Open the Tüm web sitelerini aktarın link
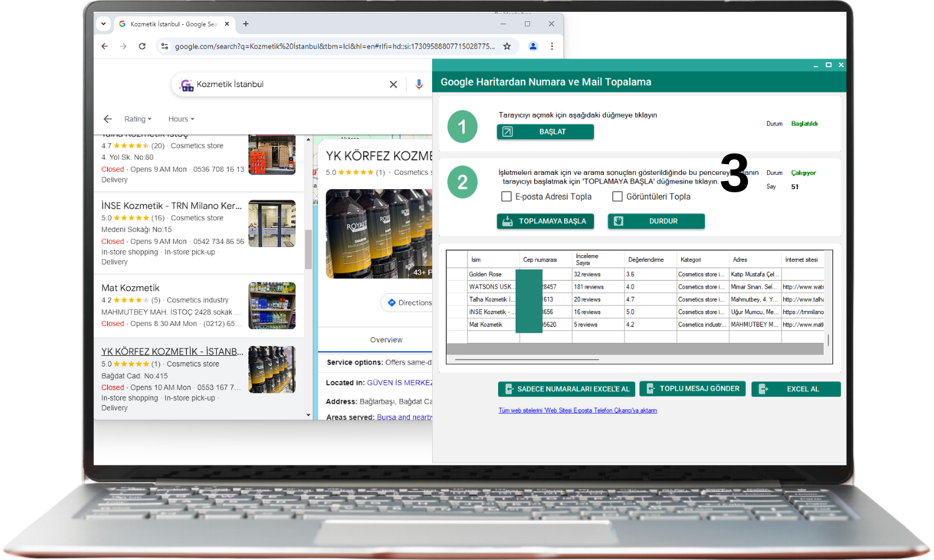This screenshot has width=934, height=560. (578, 411)
